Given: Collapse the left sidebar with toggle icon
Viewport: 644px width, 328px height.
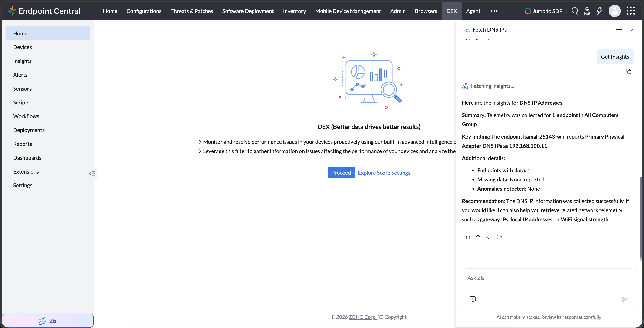Looking at the screenshot, I should pyautogui.click(x=92, y=174).
